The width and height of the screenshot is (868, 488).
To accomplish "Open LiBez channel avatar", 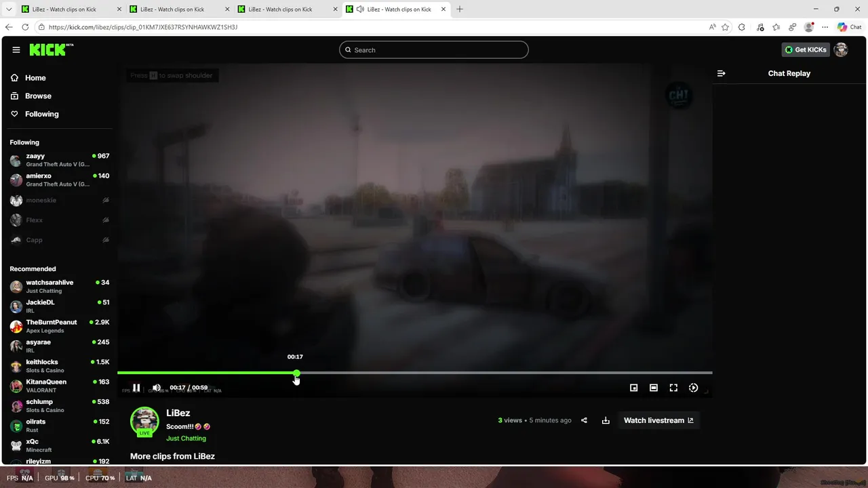I will (x=144, y=421).
